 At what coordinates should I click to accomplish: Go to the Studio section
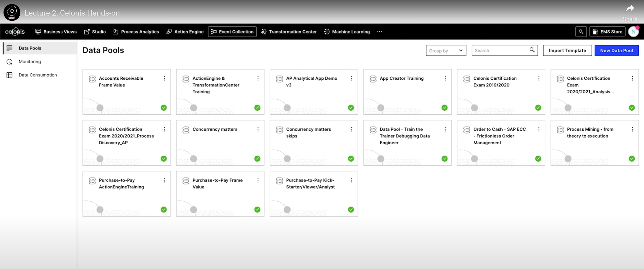tap(95, 32)
